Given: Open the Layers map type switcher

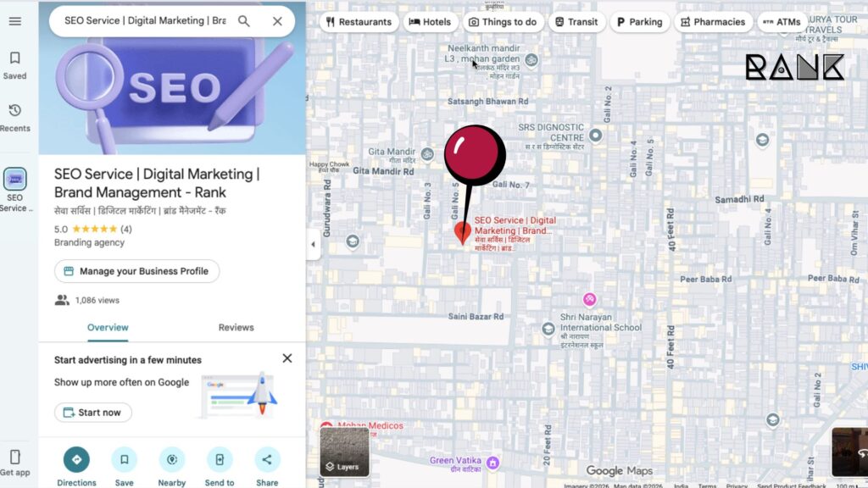Looking at the screenshot, I should [344, 452].
